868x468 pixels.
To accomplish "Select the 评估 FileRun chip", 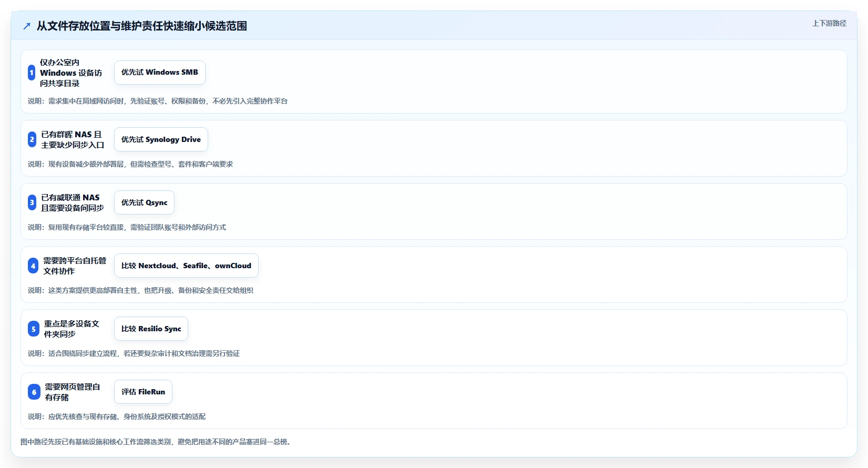I will tap(143, 392).
